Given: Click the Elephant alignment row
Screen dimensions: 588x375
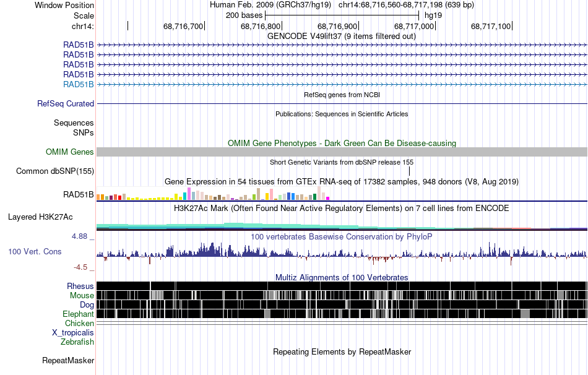Looking at the screenshot, I should point(342,314).
